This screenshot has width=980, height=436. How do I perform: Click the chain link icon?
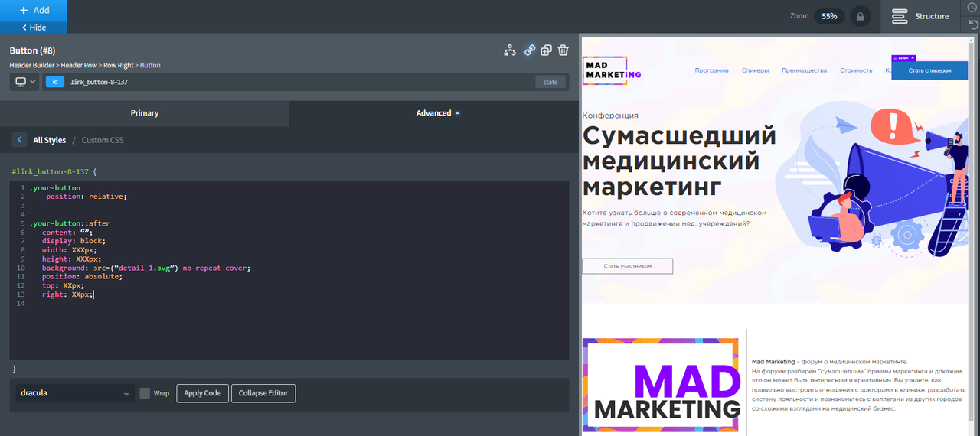coord(529,50)
